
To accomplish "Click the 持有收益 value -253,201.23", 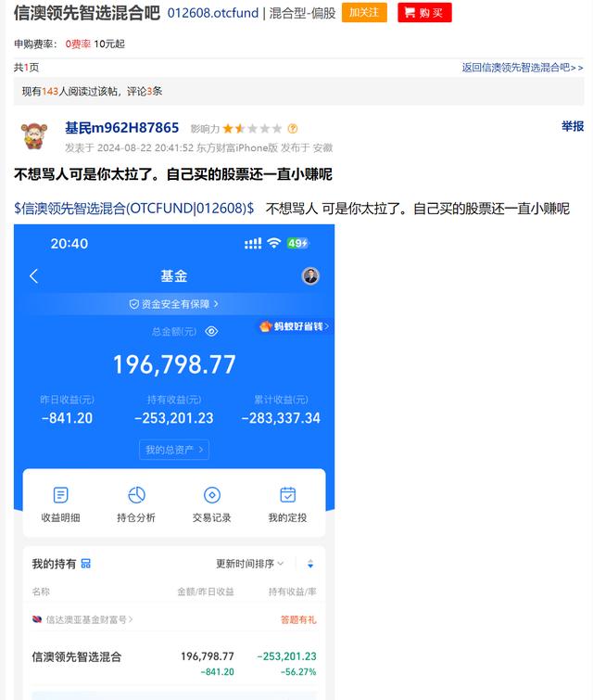I will point(174,418).
